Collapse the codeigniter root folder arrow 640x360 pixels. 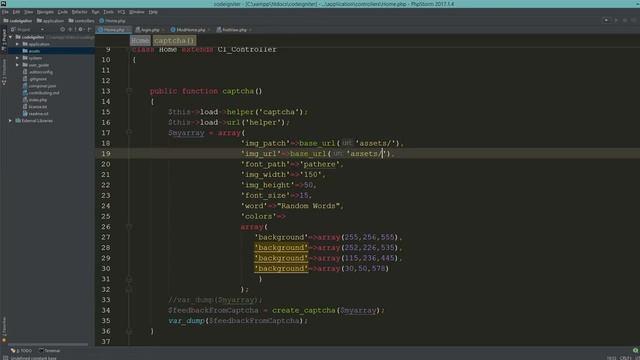point(11,37)
